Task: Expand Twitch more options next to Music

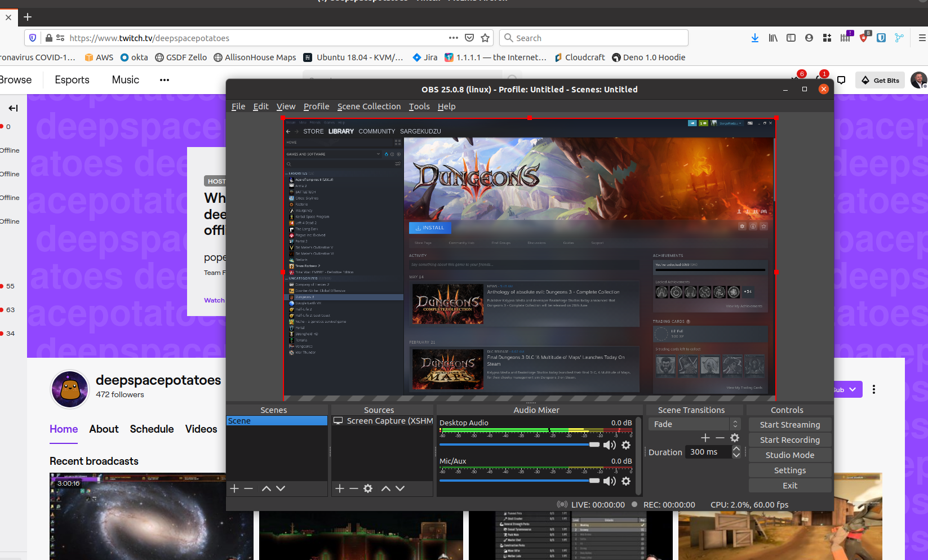Action: 165,80
